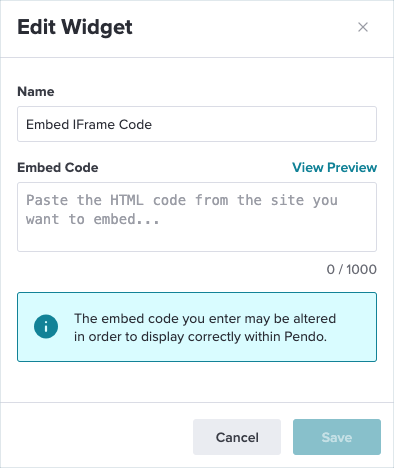
Task: Click the Edit Widget dialog title
Action: (x=75, y=27)
